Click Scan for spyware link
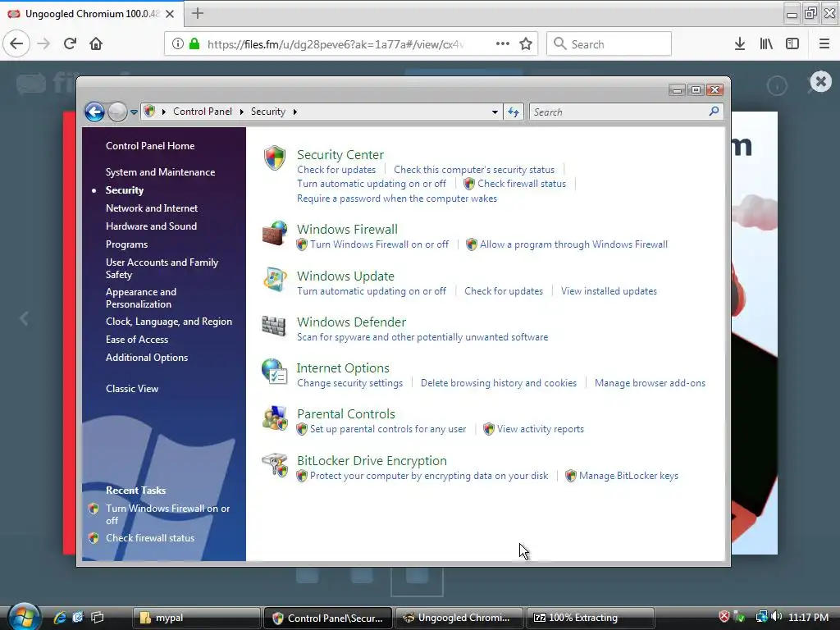This screenshot has height=630, width=840. coord(422,337)
